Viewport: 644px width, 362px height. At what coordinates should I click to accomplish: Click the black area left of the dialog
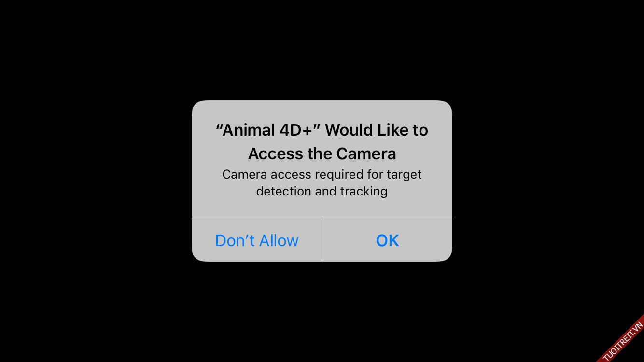(x=96, y=181)
